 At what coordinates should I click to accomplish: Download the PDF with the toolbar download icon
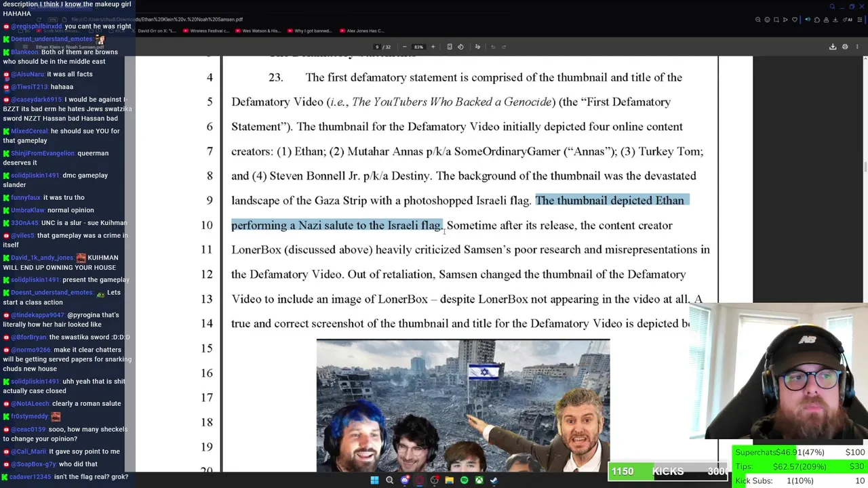pos(833,47)
